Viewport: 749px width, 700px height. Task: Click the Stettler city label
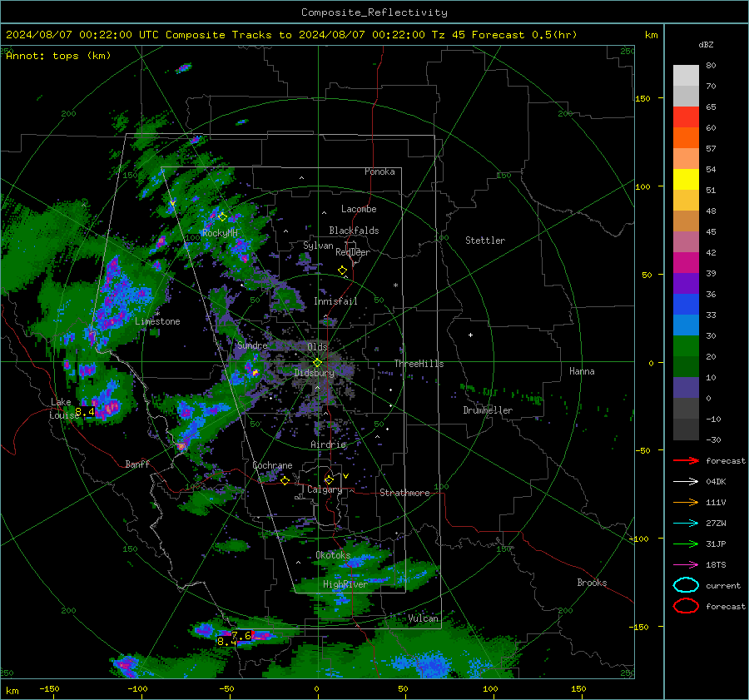coord(485,241)
